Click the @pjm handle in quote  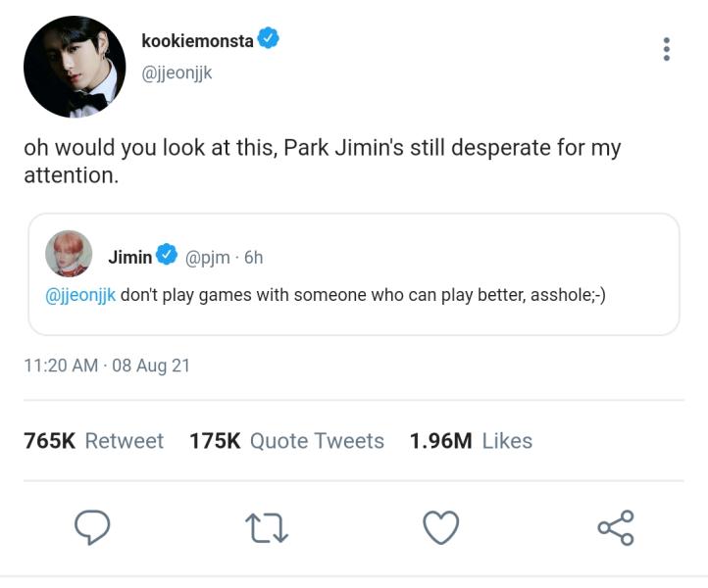(x=207, y=258)
